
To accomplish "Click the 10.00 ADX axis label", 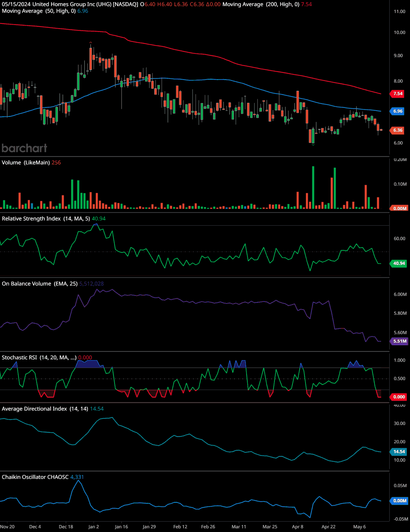I will [399, 460].
